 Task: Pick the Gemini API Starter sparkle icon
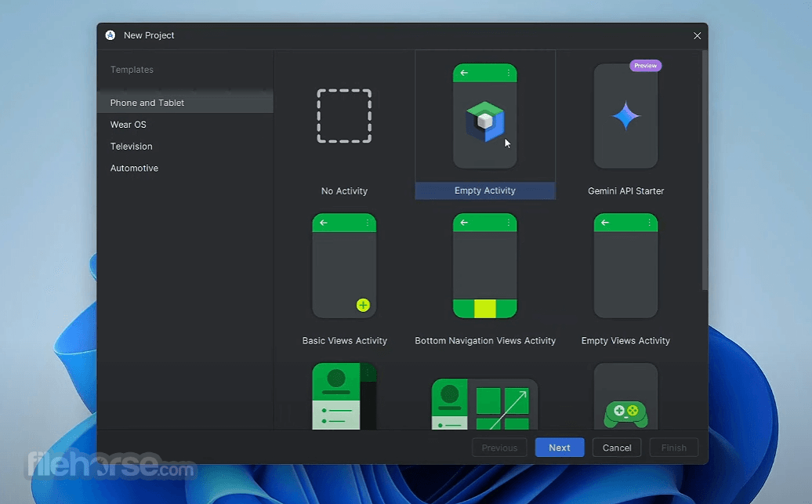click(625, 115)
